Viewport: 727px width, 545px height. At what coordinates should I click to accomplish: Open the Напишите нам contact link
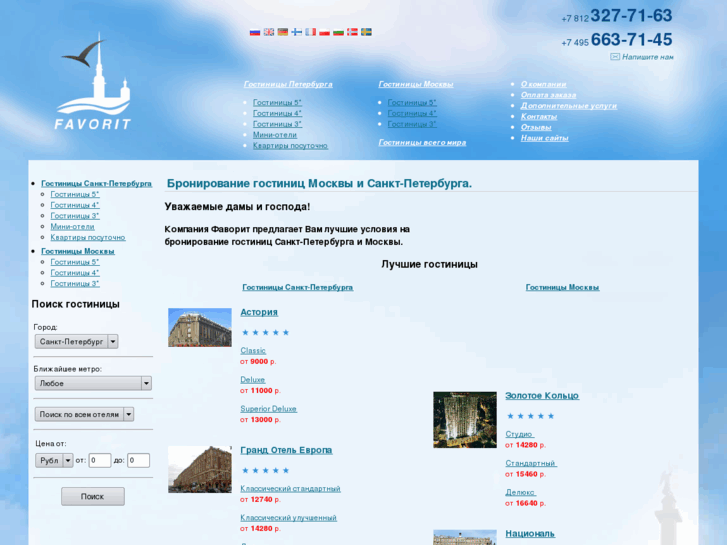coord(647,57)
